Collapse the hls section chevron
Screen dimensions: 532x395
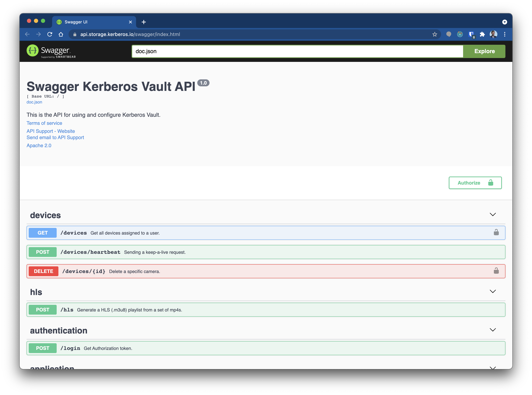coord(493,291)
